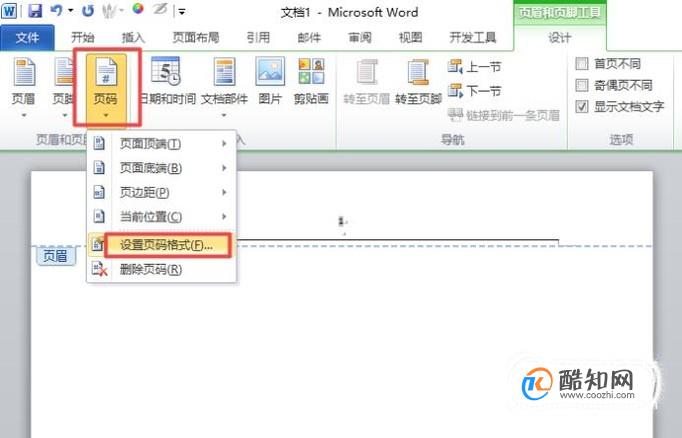The image size is (682, 438).
Task: Expand the 文档部件 dropdown arrow
Action: click(x=224, y=115)
